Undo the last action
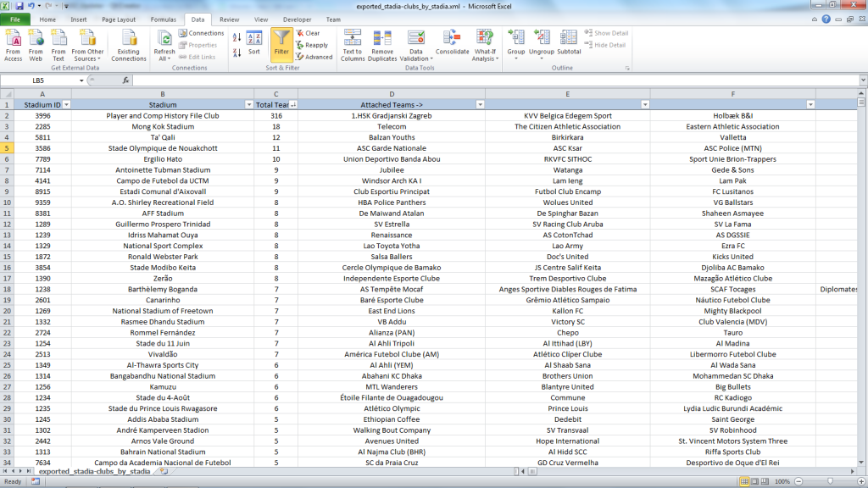868x488 pixels. (x=31, y=6)
